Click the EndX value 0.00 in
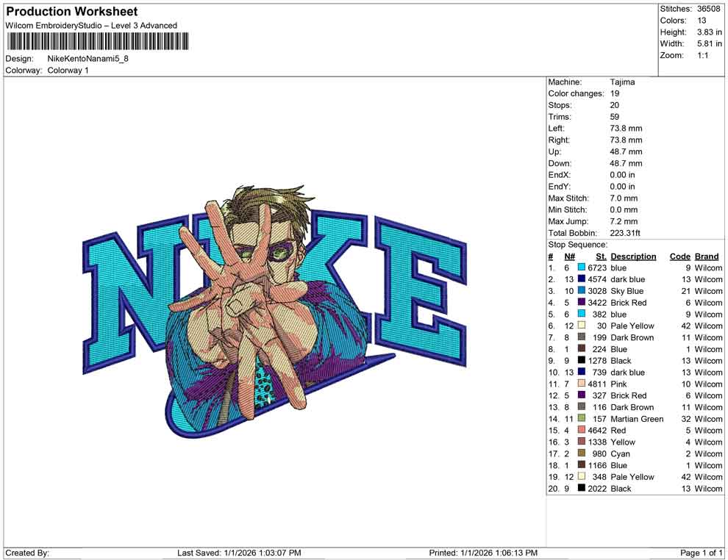This screenshot has width=728, height=560. point(622,175)
